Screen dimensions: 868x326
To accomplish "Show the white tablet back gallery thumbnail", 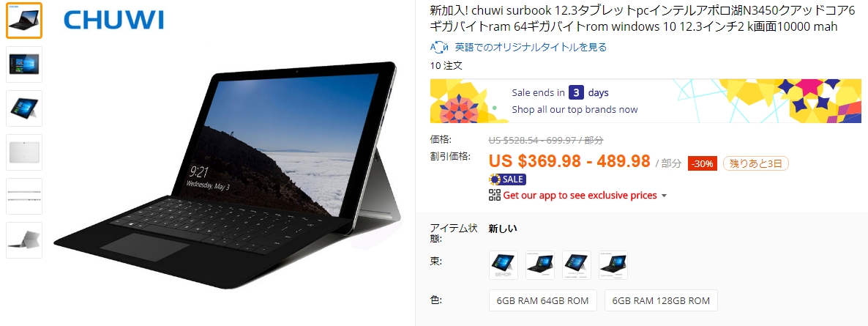I will click(x=24, y=152).
